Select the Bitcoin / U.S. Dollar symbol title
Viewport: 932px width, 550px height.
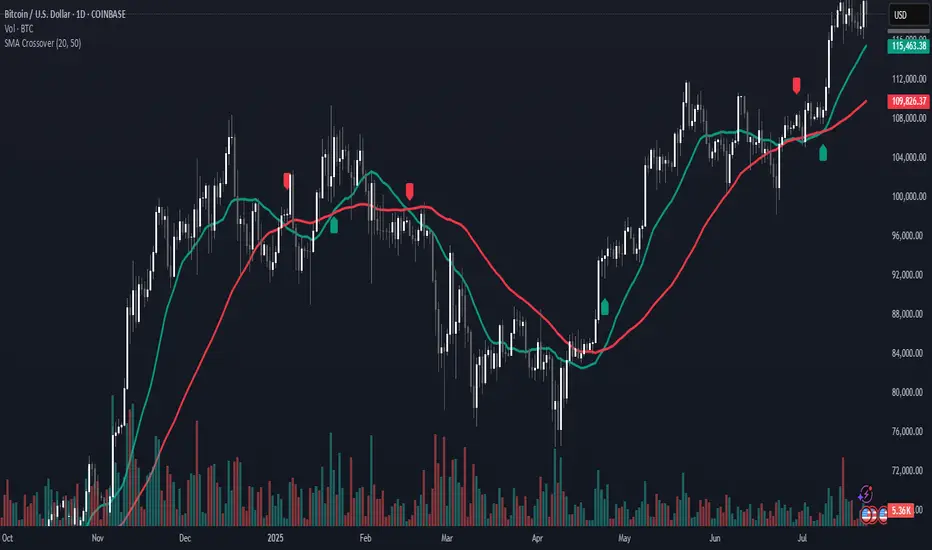pos(65,14)
